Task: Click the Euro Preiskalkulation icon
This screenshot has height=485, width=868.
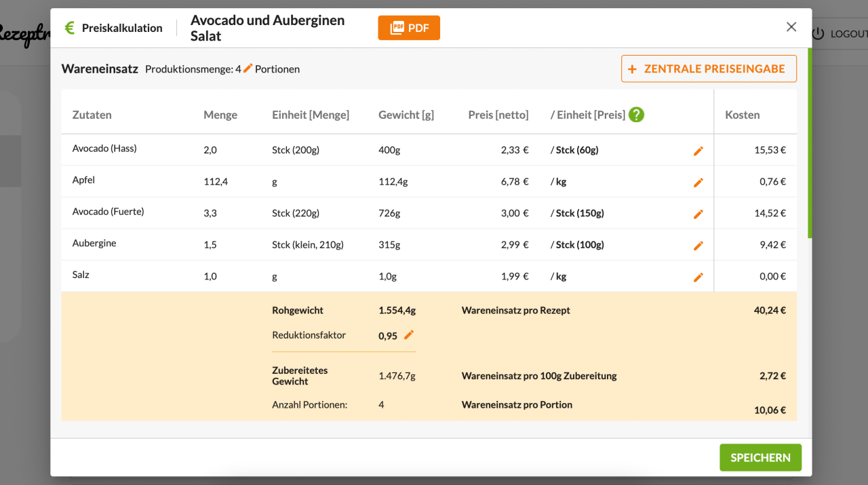Action: (x=69, y=28)
